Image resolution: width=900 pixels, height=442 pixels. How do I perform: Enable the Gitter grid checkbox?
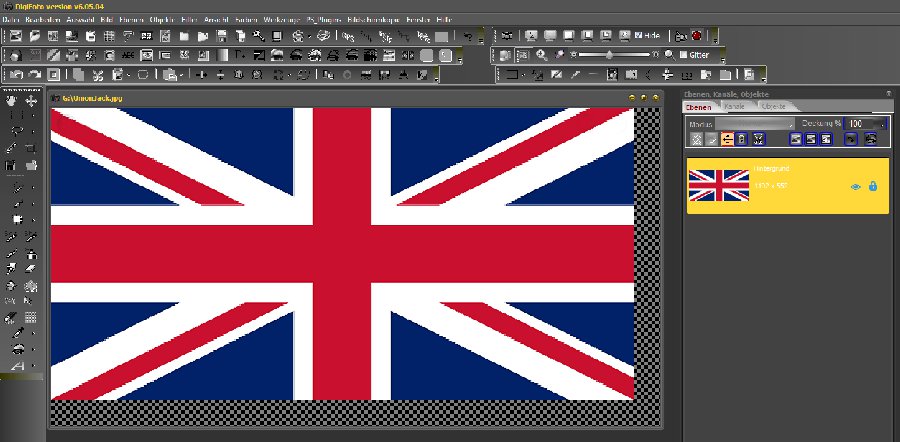pyautogui.click(x=683, y=55)
